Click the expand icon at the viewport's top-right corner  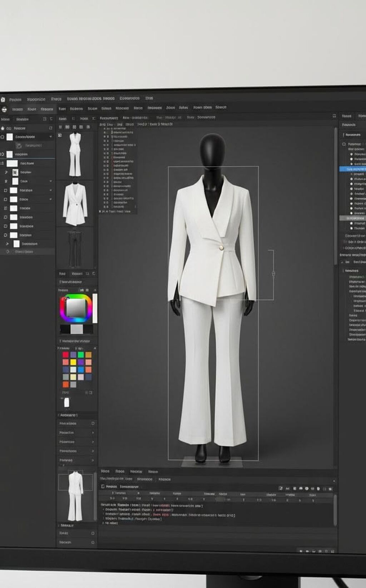pyautogui.click(x=334, y=116)
